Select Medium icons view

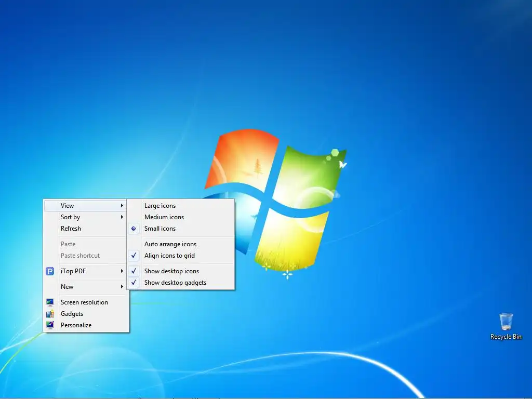181,217
